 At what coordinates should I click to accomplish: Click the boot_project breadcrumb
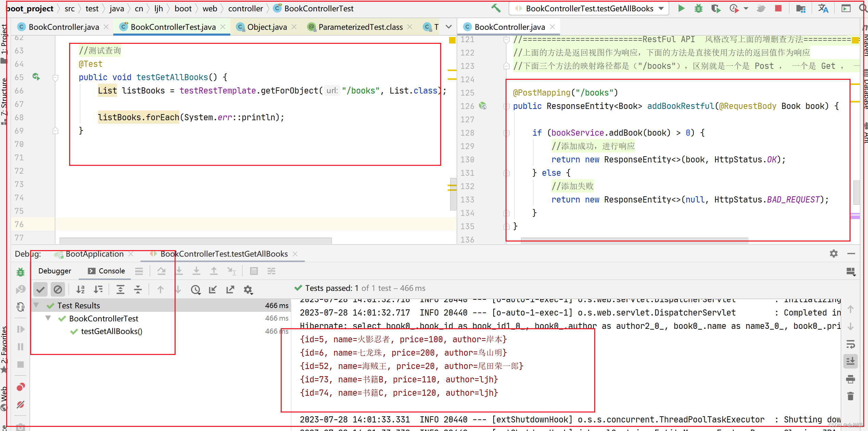(30, 8)
